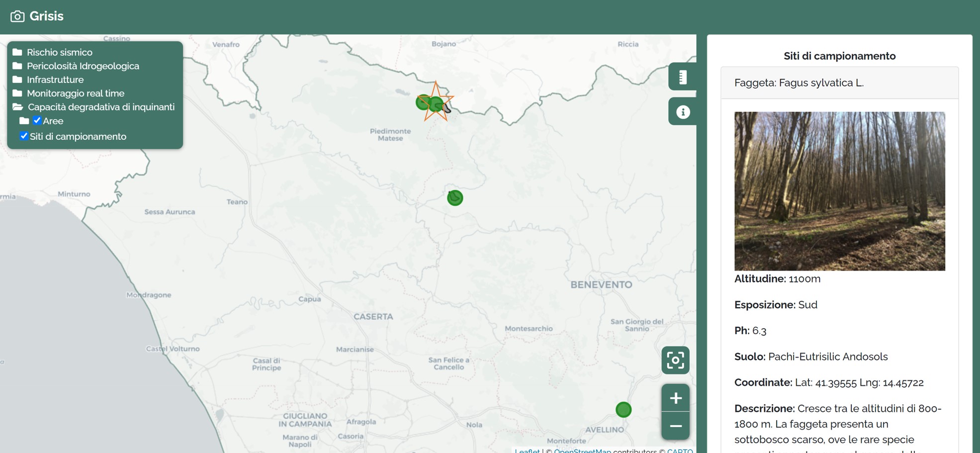Disable Siti di campionamento layer checkbox
The height and width of the screenshot is (453, 980).
(23, 136)
